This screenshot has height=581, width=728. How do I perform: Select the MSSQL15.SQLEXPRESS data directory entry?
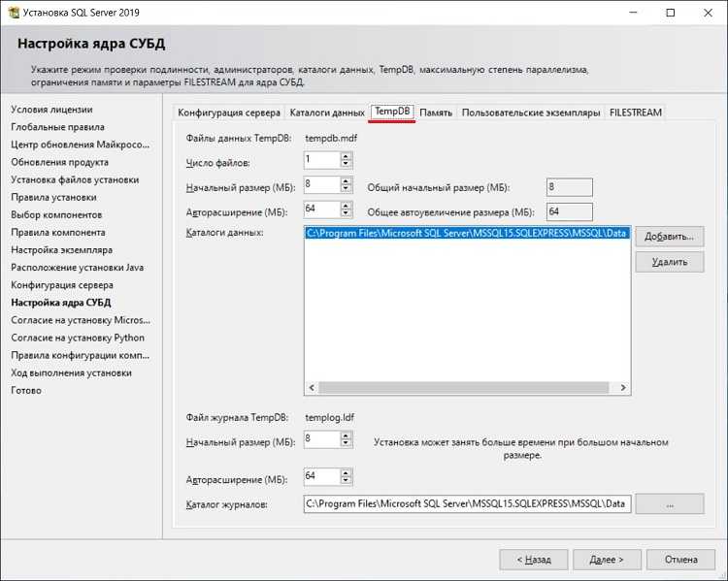pos(467,233)
